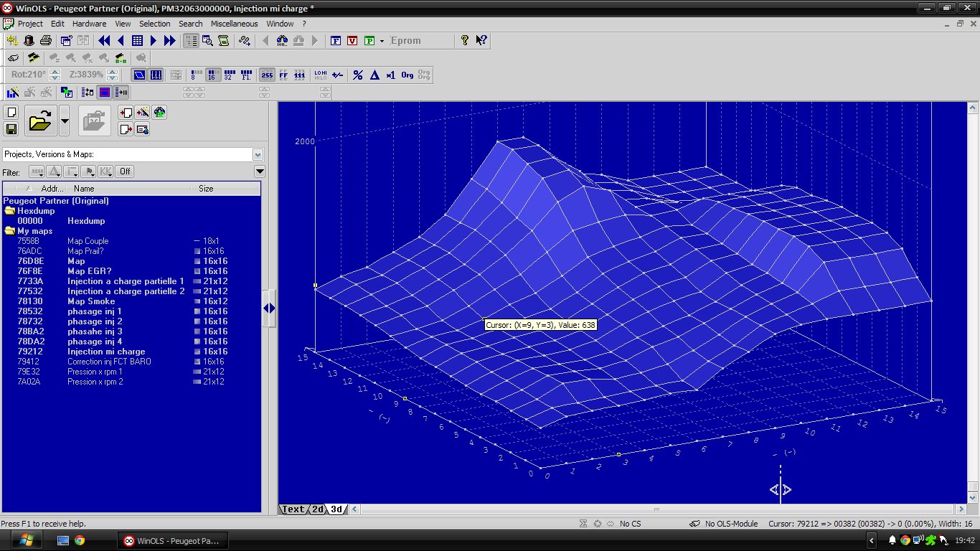Click the context help arrow icon
Image resolution: width=980 pixels, height=551 pixels.
pyautogui.click(x=481, y=41)
